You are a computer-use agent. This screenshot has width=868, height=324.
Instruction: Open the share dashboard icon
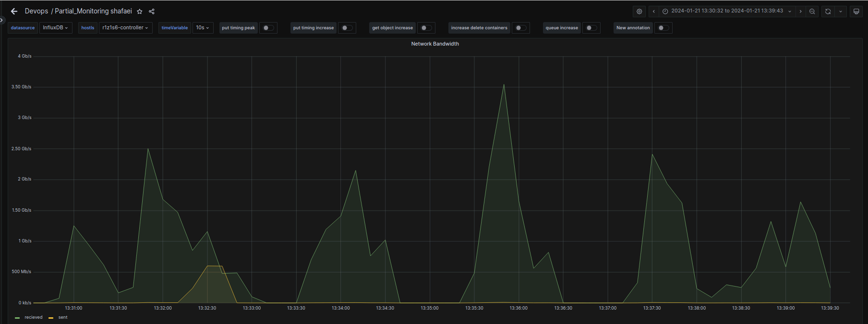click(x=152, y=12)
